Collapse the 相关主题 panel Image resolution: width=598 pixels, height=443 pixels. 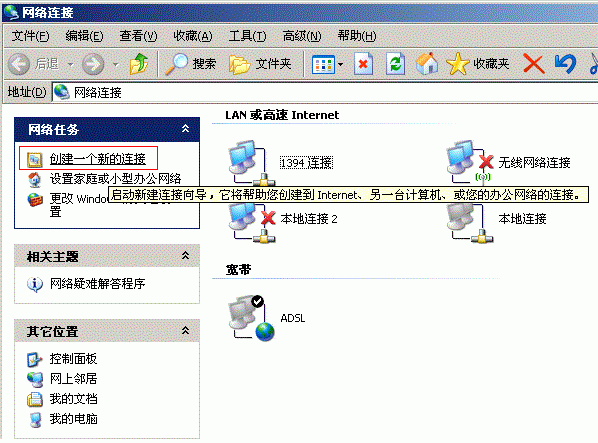pyautogui.click(x=185, y=256)
